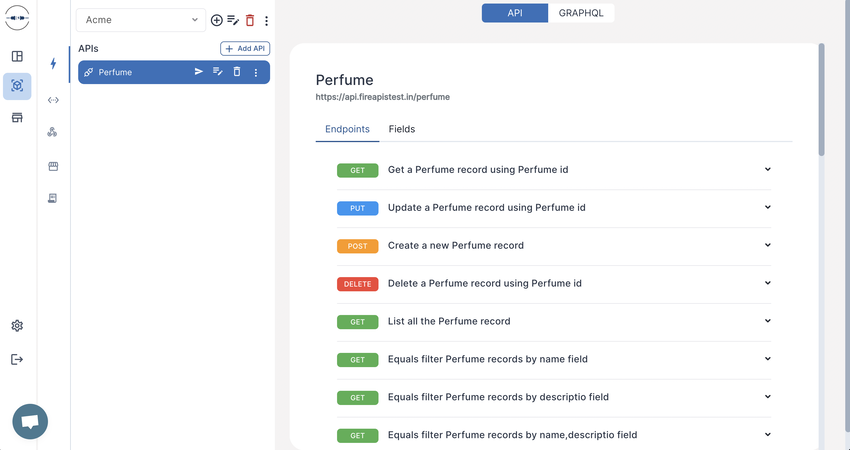Click the send icon on Perfume API row

click(x=199, y=72)
